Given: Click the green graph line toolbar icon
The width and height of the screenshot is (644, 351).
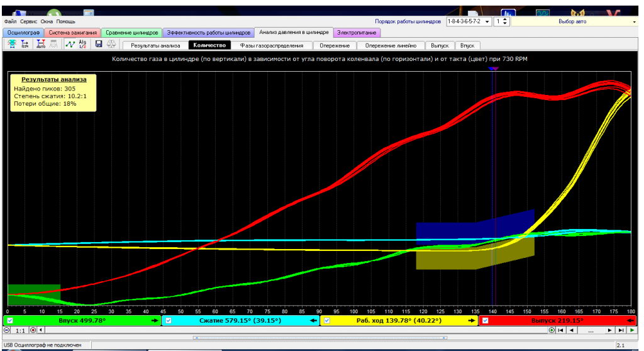Looking at the screenshot, I should [70, 43].
